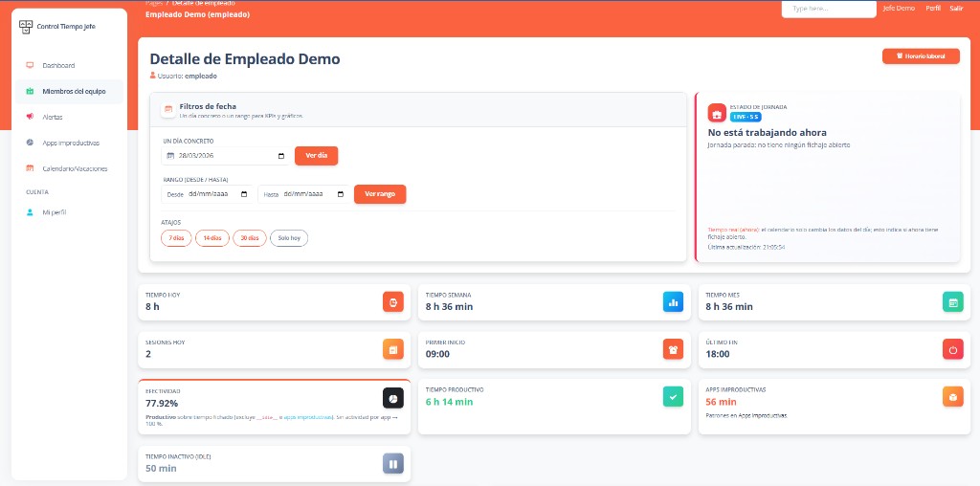Viewport: 980px width, 486px height.
Task: Click the Mi perfil user icon
Action: (x=30, y=212)
